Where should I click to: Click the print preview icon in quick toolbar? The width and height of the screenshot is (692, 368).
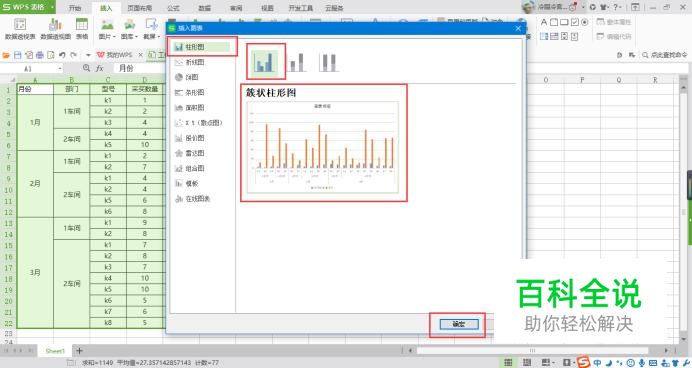(x=51, y=55)
